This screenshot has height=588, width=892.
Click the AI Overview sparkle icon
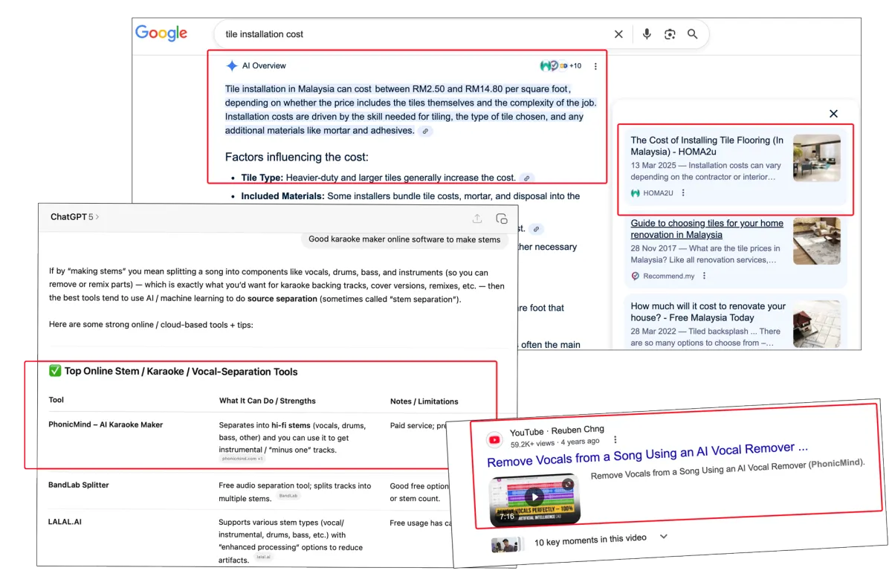click(x=232, y=65)
